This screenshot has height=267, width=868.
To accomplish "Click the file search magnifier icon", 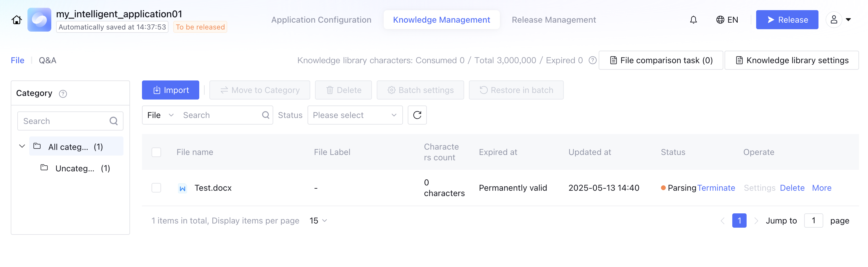I will [265, 115].
